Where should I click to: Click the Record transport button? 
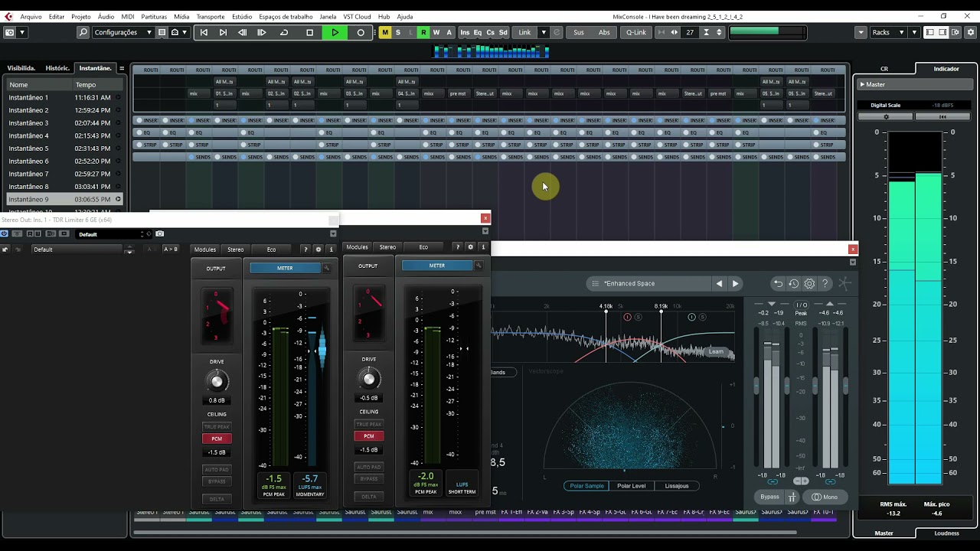point(361,32)
